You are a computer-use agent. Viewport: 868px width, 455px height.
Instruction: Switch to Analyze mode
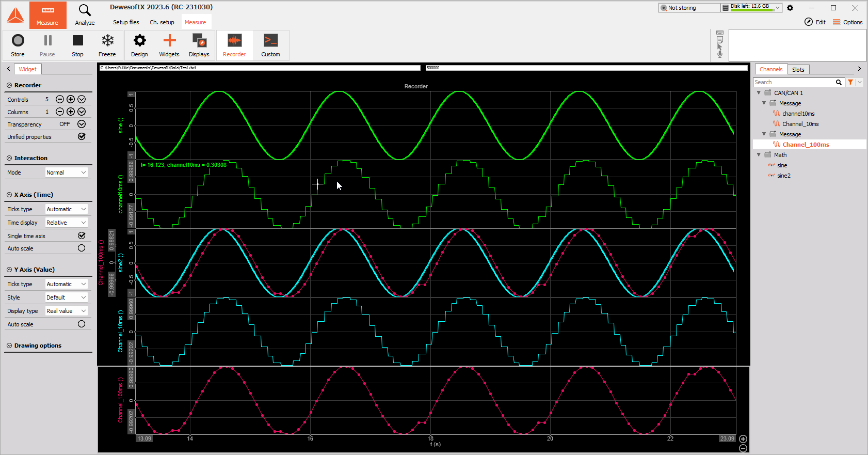[x=85, y=14]
